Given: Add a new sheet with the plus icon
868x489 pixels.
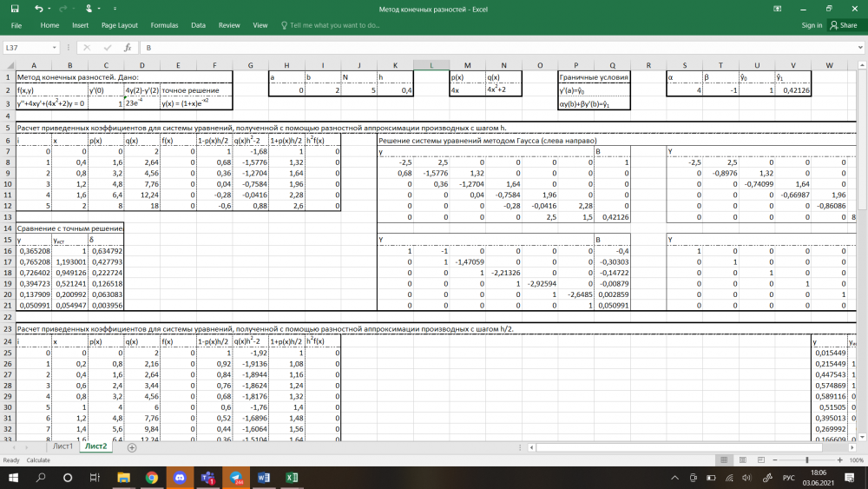Looking at the screenshot, I should pyautogui.click(x=132, y=447).
